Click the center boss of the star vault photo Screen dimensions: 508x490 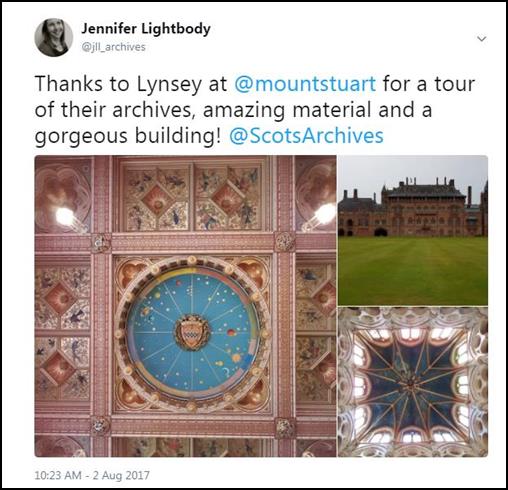tap(411, 382)
